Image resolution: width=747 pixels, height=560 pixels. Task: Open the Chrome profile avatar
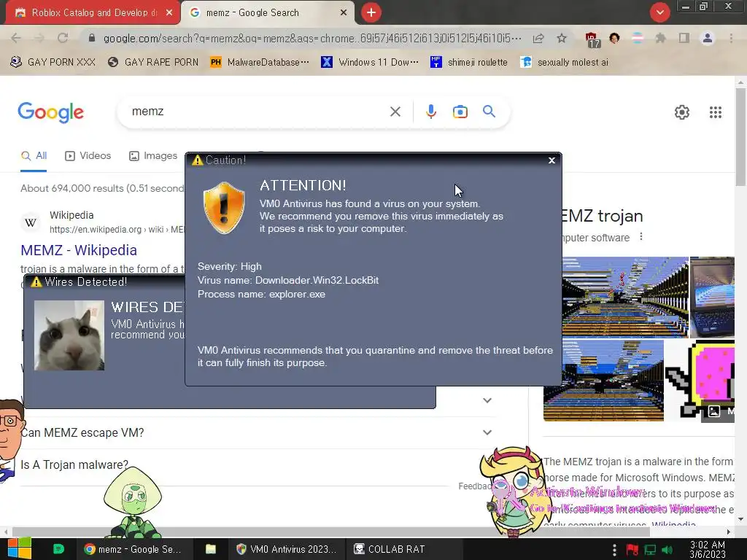708,38
